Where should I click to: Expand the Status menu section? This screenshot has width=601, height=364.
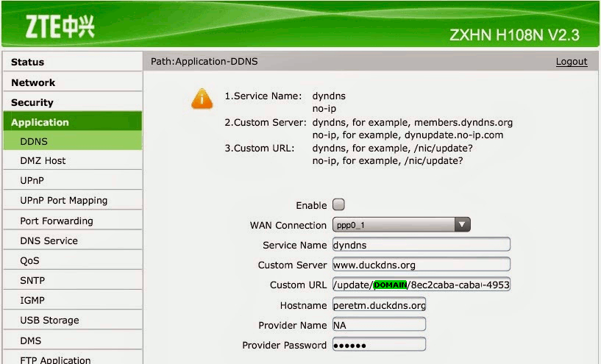click(x=28, y=63)
